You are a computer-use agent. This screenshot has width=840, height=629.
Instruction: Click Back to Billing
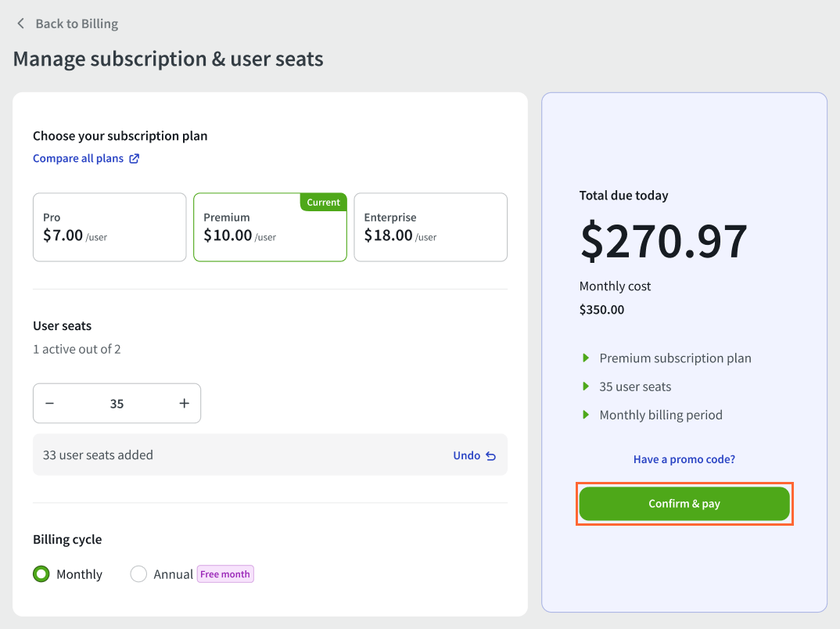click(76, 23)
